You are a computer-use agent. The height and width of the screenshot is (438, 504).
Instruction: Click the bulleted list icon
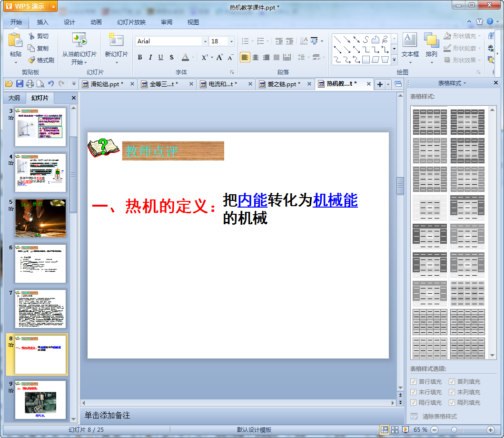click(245, 41)
